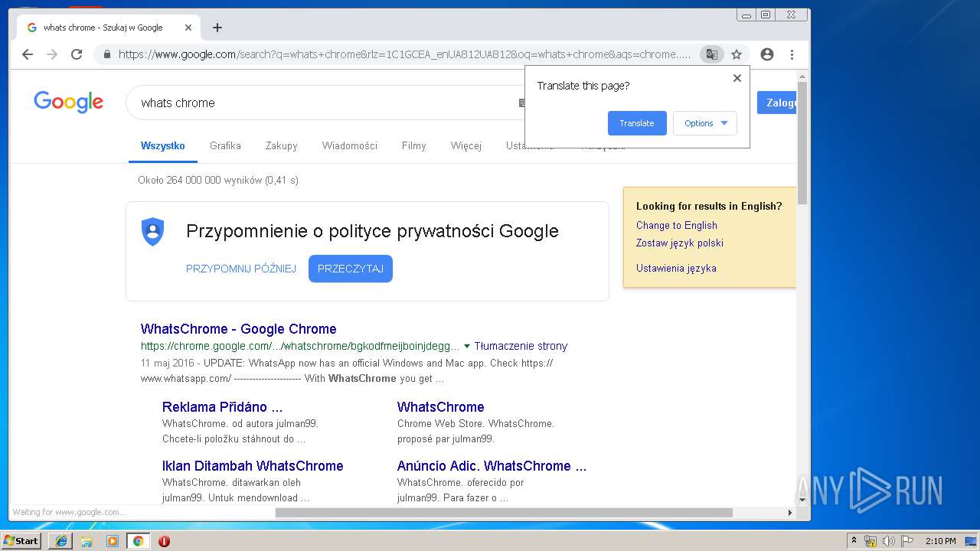Image resolution: width=980 pixels, height=551 pixels.
Task: Click the Action Center flag icon
Action: (x=907, y=541)
